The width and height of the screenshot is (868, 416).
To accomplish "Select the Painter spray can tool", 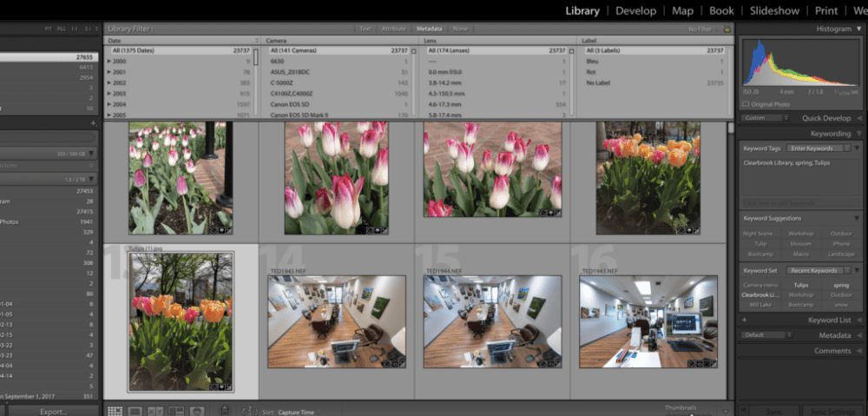I will point(224,411).
